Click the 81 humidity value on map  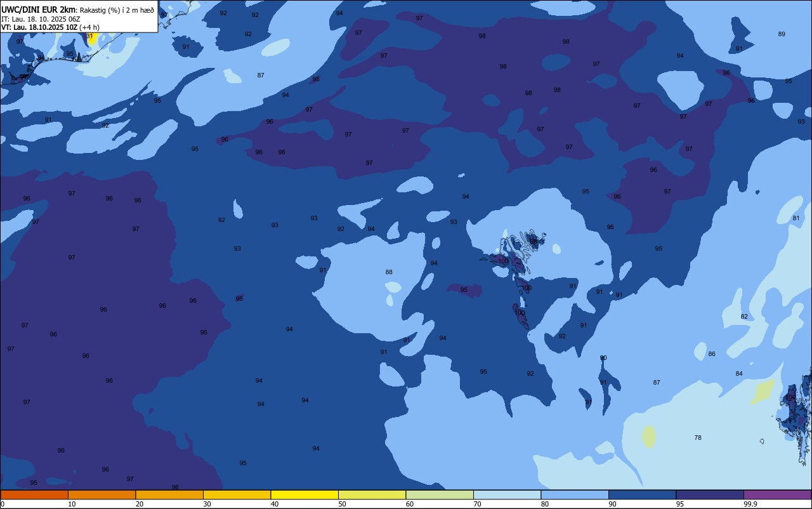[796, 218]
